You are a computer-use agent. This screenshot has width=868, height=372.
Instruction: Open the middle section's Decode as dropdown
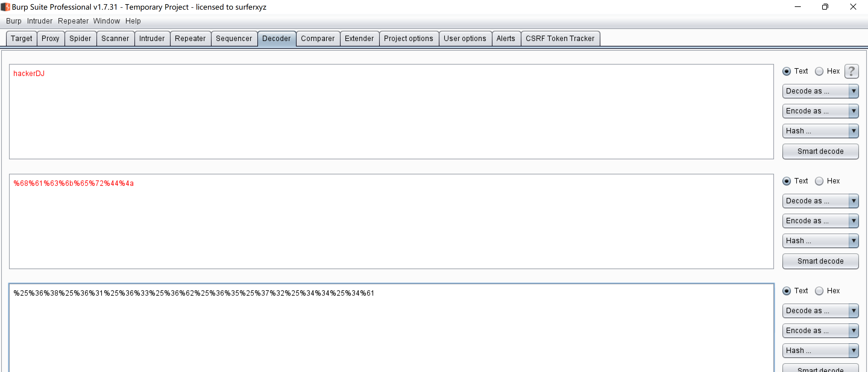pos(820,201)
